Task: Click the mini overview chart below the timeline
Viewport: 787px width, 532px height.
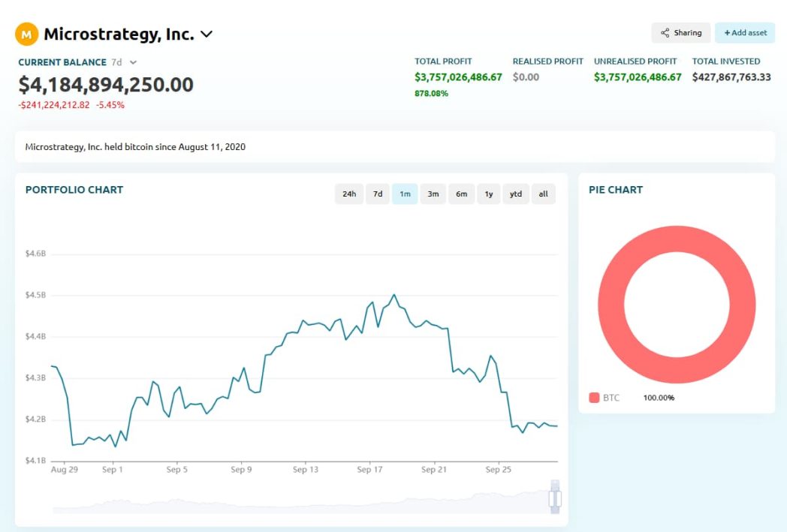Action: pos(300,503)
